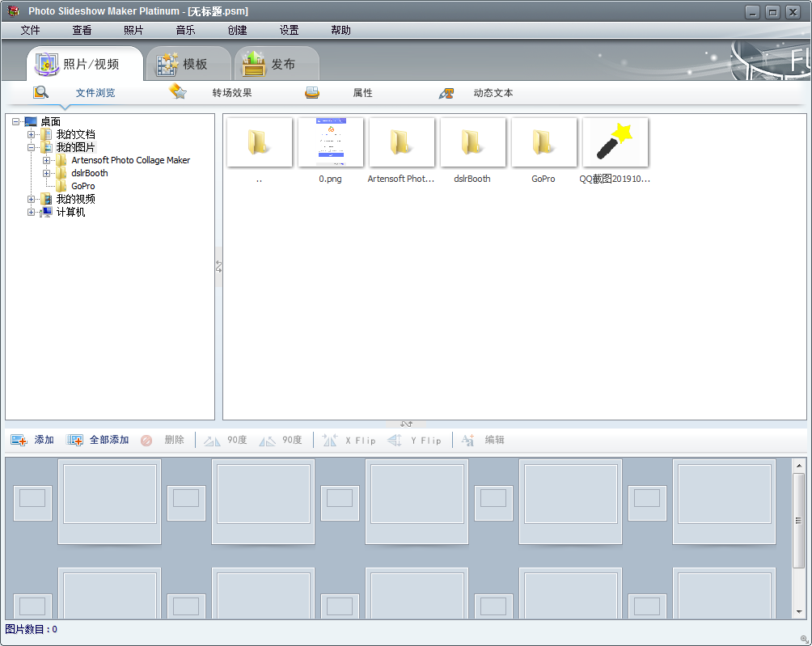The height and width of the screenshot is (646, 812).
Task: Open the 转场效果 section
Action: click(232, 93)
